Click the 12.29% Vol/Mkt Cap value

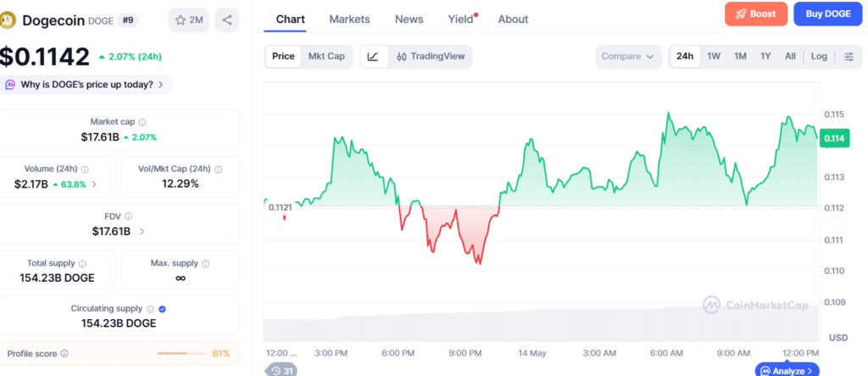pos(180,184)
